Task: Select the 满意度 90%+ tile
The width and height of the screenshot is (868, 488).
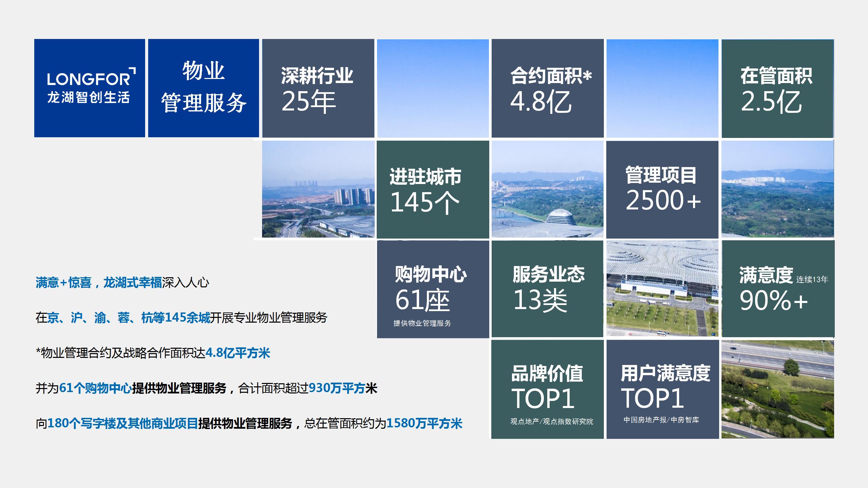Action: coord(778,289)
